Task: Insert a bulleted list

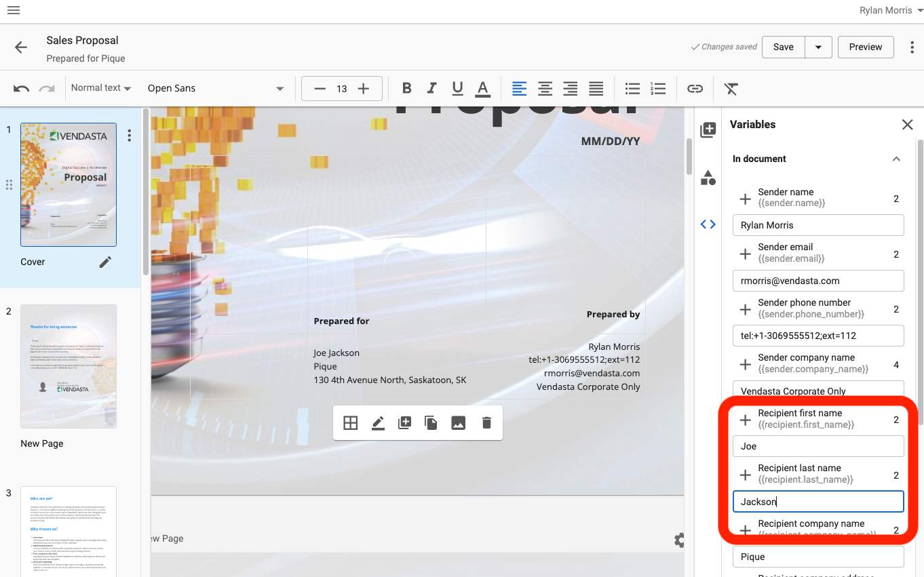Action: [x=632, y=88]
